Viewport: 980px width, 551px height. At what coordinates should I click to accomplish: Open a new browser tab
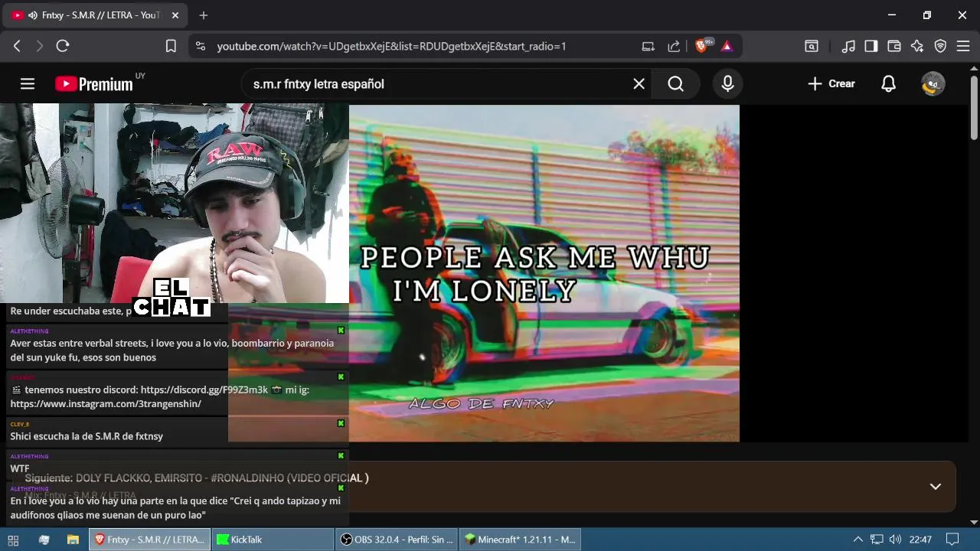[203, 15]
